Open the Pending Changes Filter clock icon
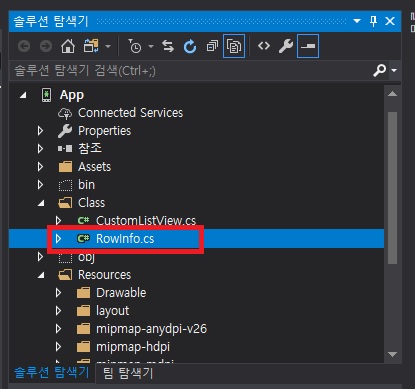The height and width of the screenshot is (389, 415). [135, 46]
